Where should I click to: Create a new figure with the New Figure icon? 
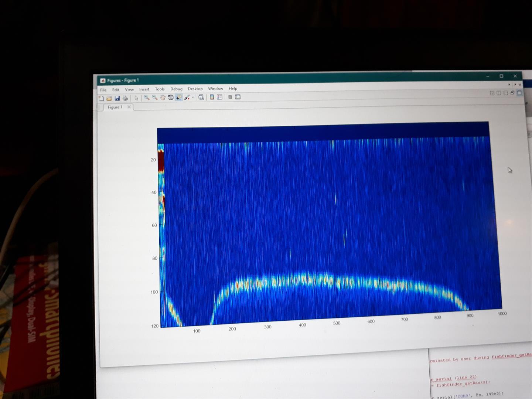[101, 98]
